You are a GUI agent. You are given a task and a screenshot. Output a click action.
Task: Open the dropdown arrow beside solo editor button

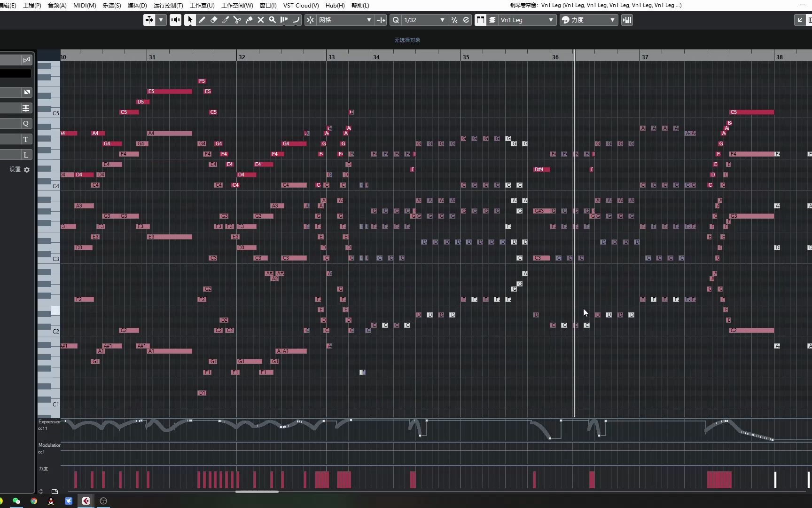coord(161,20)
